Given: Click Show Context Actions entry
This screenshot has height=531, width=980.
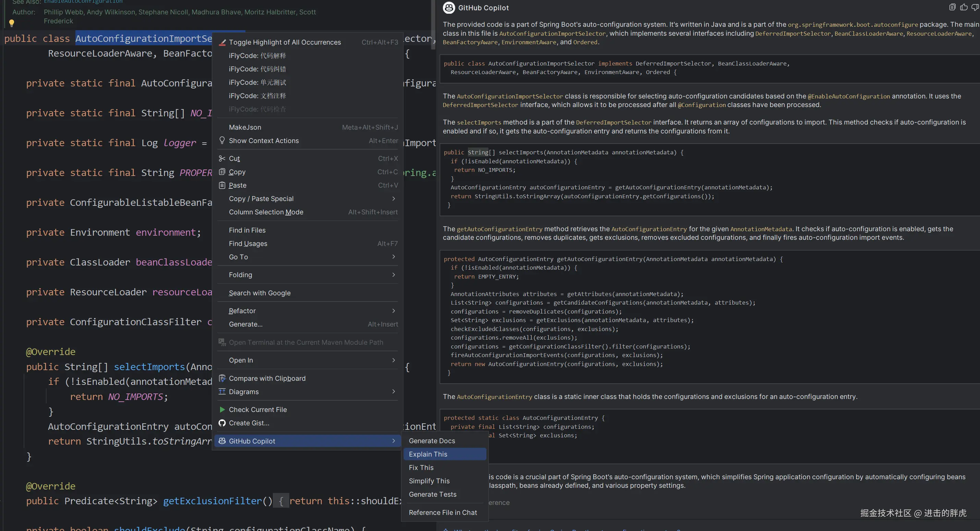Looking at the screenshot, I should click(x=264, y=141).
